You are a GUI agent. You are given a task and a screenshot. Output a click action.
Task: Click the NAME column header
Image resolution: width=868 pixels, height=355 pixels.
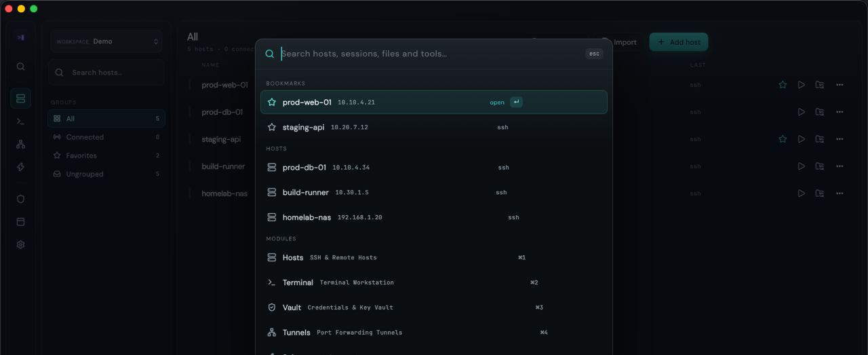point(211,65)
